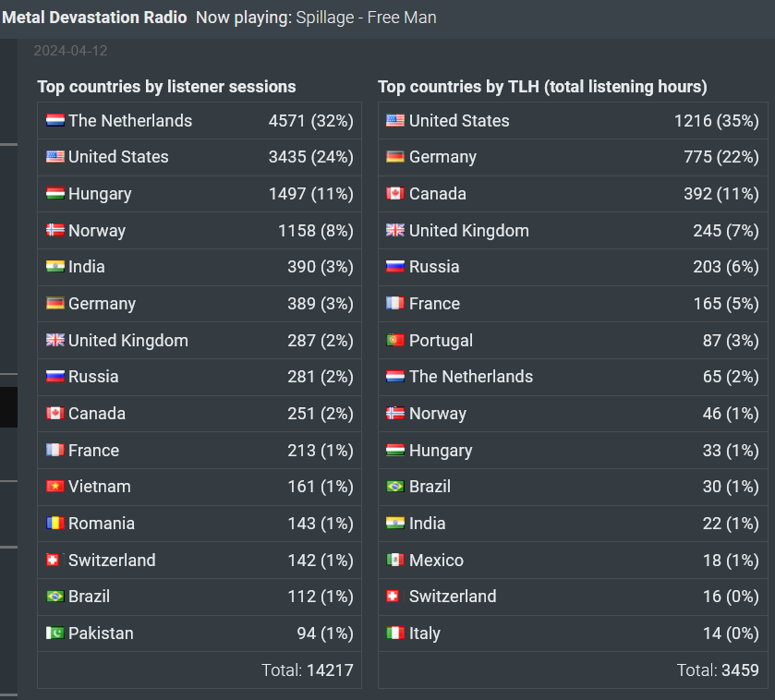Screen dimensions: 775x700
Task: Click the Brazil flag in TLH table
Action: click(395, 486)
